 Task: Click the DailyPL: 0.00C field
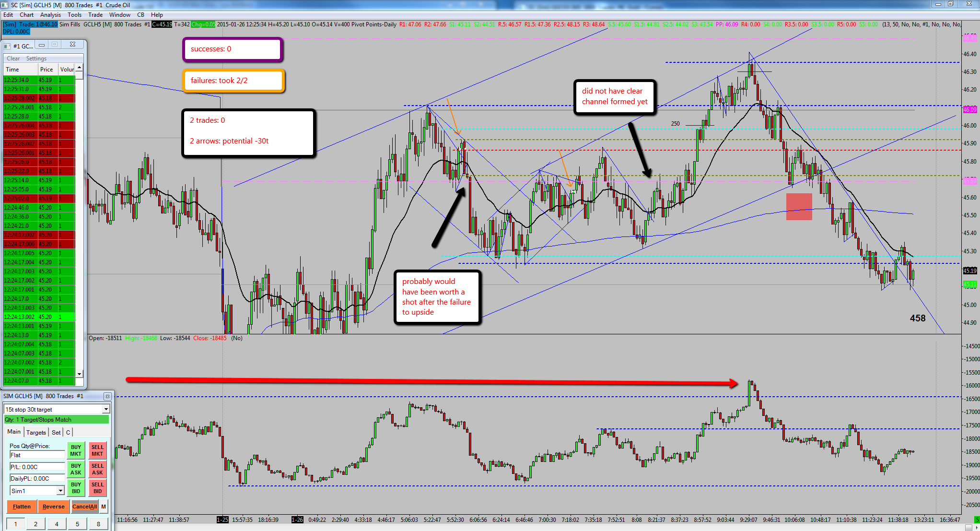[37, 478]
